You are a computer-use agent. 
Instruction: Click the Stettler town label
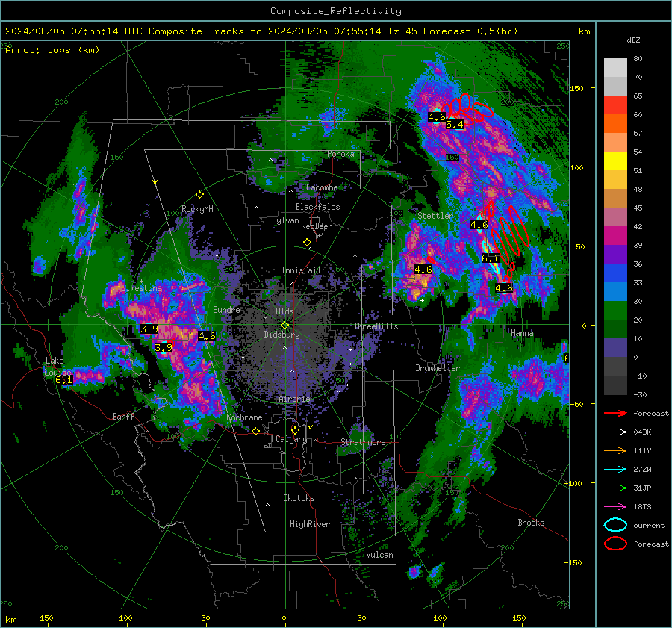pyautogui.click(x=435, y=216)
